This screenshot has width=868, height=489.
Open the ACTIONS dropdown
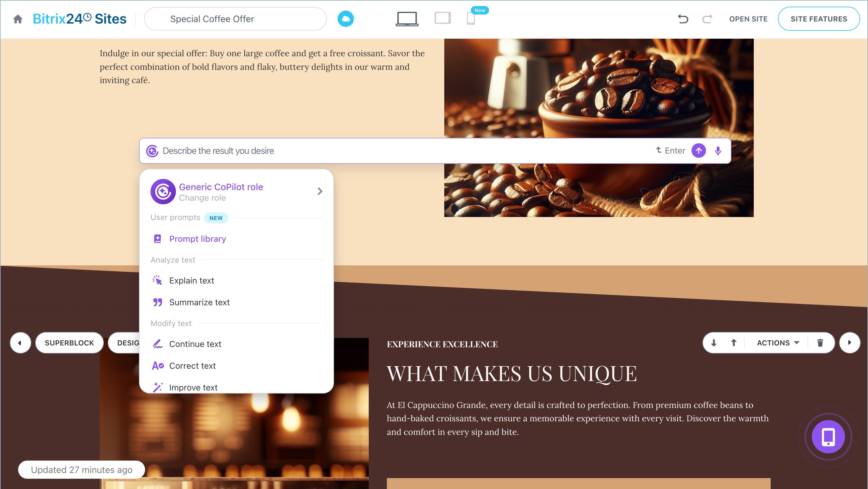[x=777, y=343]
